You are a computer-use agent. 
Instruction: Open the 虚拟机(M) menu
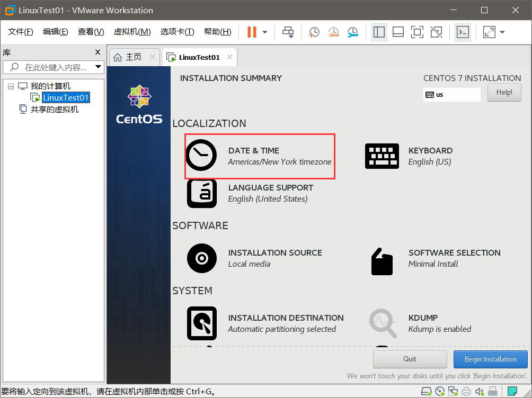[132, 32]
